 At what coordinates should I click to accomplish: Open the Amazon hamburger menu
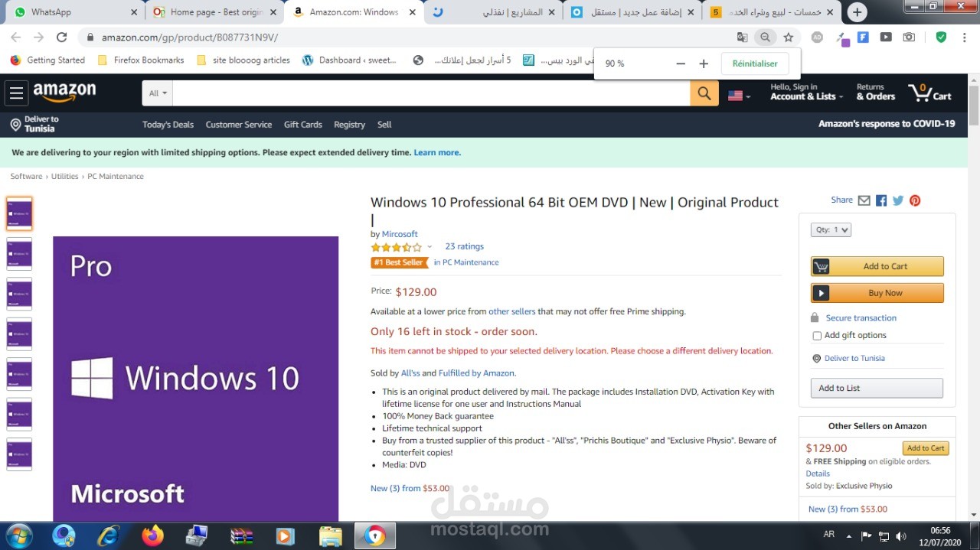coord(16,93)
